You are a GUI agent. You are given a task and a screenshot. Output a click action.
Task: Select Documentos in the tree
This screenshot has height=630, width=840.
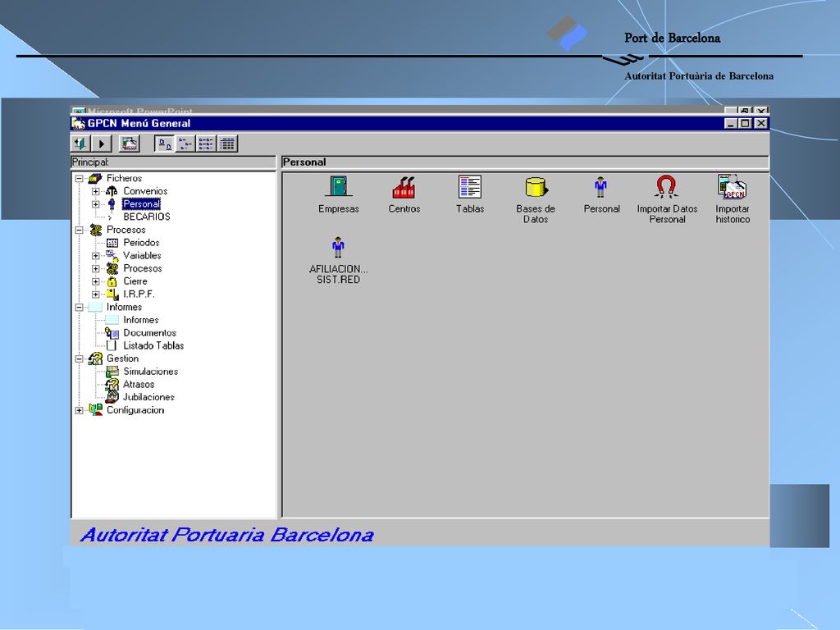point(149,333)
